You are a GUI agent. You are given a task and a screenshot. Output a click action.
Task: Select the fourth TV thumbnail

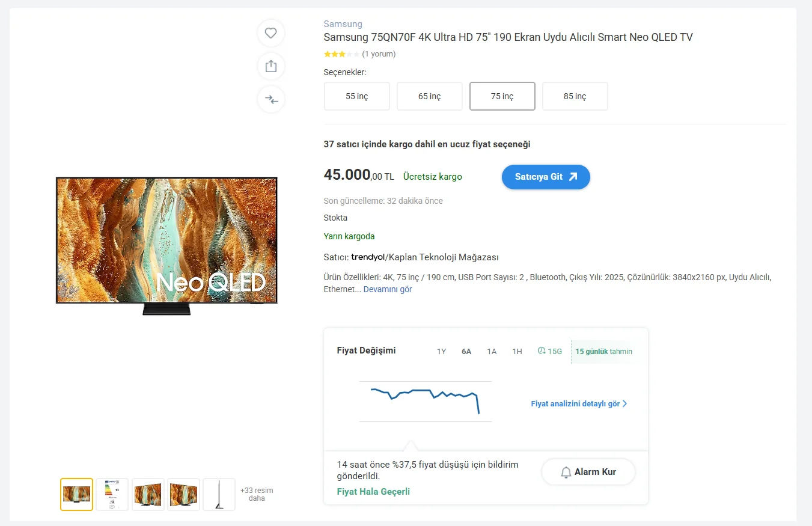pos(183,494)
